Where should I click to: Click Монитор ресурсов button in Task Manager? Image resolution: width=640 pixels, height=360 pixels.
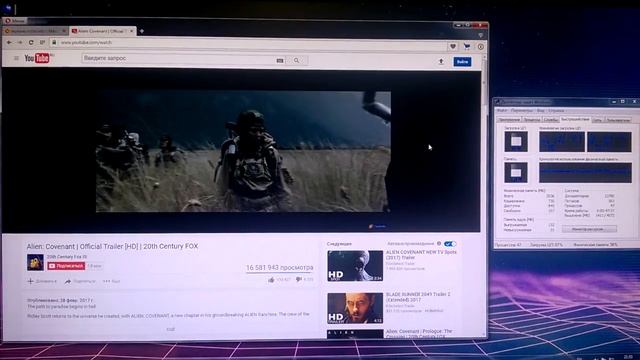pos(589,229)
